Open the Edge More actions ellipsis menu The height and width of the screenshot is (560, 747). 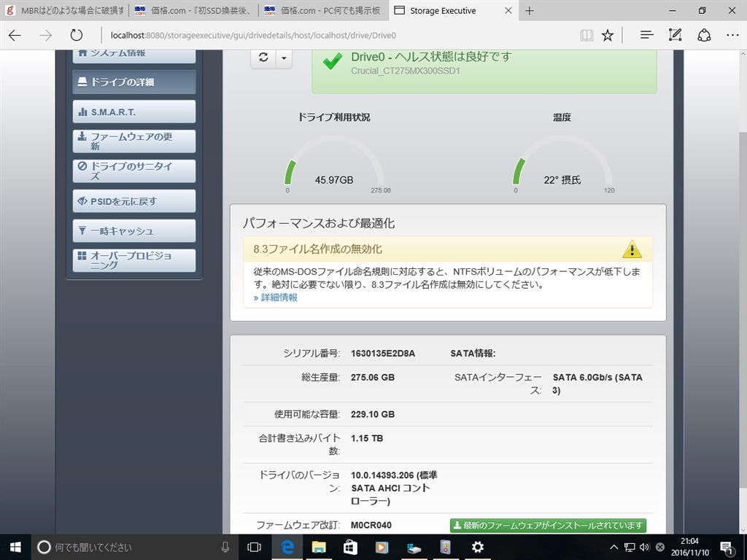point(732,35)
